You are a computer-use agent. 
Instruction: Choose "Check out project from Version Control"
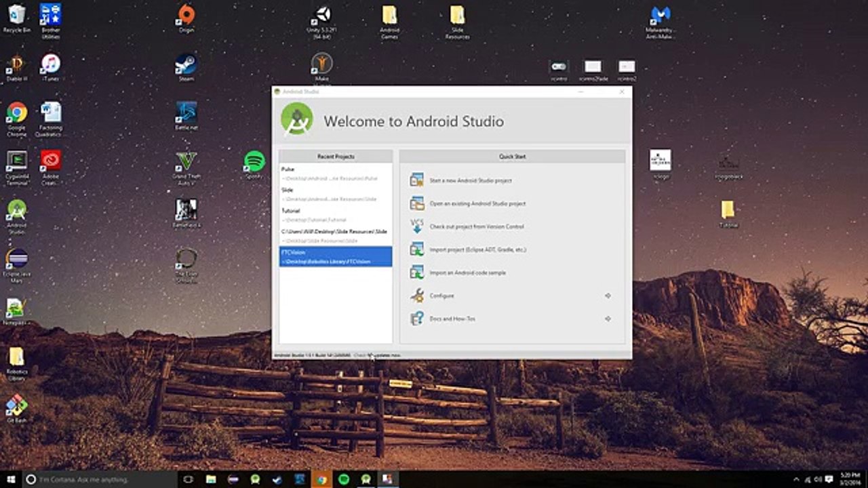point(477,227)
